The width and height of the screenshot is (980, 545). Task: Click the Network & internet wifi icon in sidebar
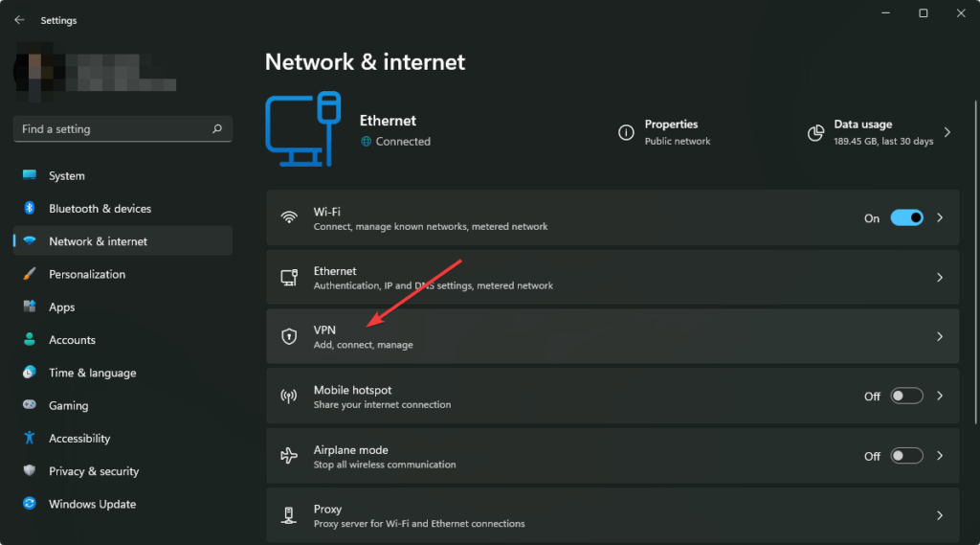coord(30,241)
